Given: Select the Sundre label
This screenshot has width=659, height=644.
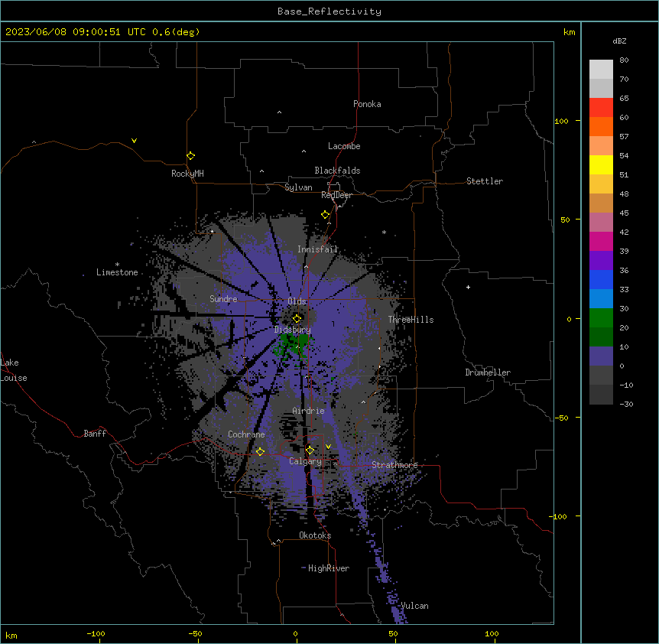Looking at the screenshot, I should 223,299.
